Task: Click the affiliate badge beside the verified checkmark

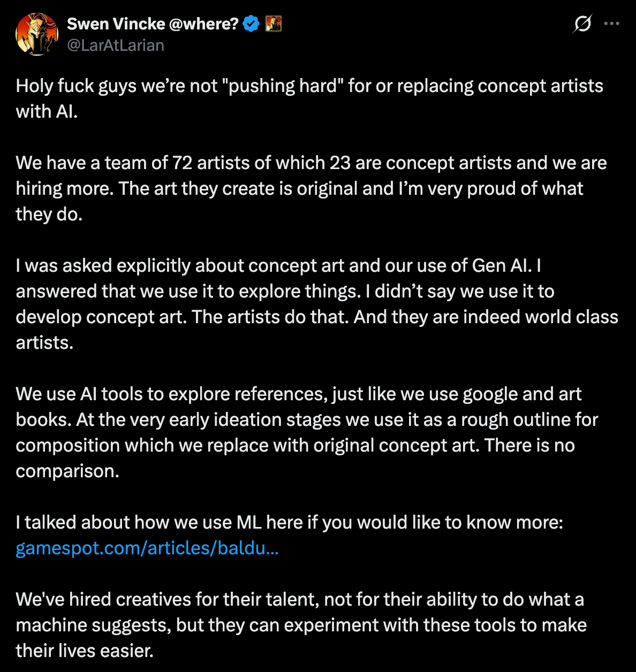Action: coord(274,24)
